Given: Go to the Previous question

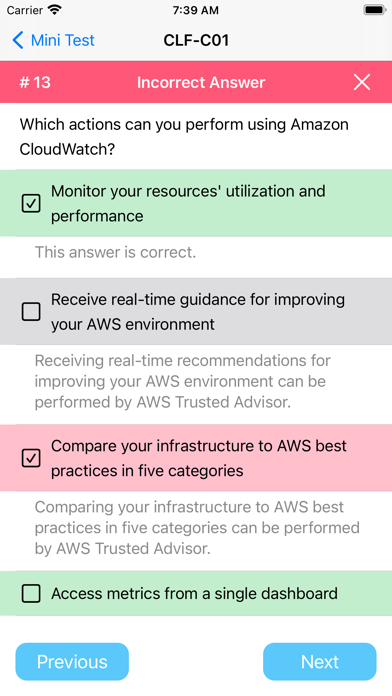Looking at the screenshot, I should tap(72, 661).
